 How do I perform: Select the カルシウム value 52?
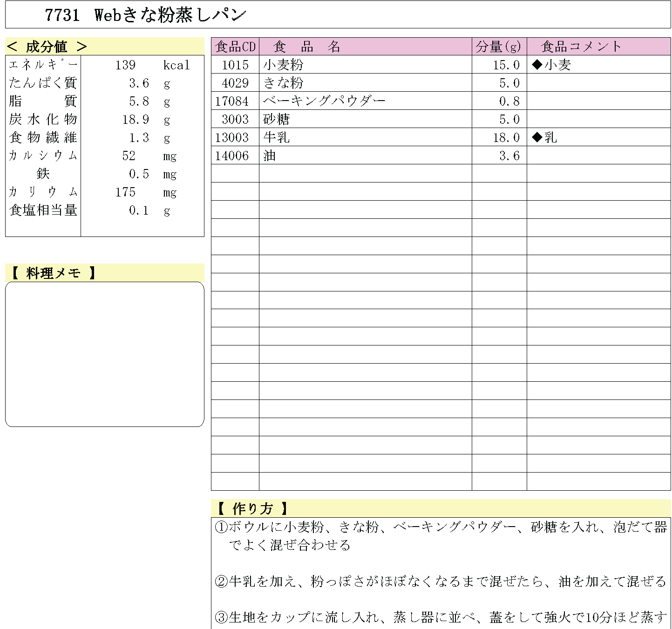click(129, 156)
